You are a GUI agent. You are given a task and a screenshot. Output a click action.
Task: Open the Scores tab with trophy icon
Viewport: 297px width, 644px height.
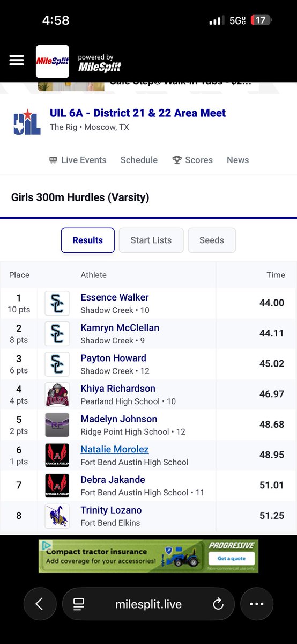[192, 160]
